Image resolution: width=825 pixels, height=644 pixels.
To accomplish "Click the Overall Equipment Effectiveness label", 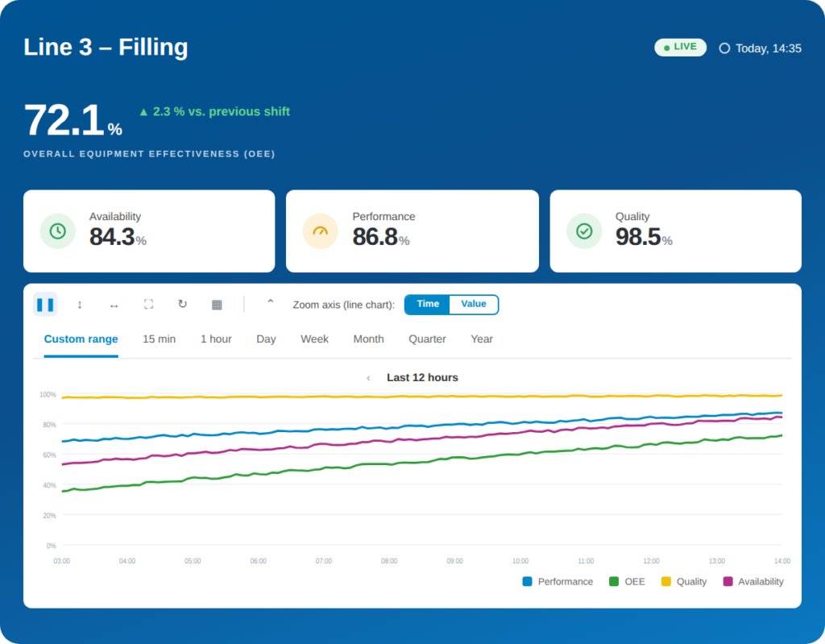I will tap(149, 154).
